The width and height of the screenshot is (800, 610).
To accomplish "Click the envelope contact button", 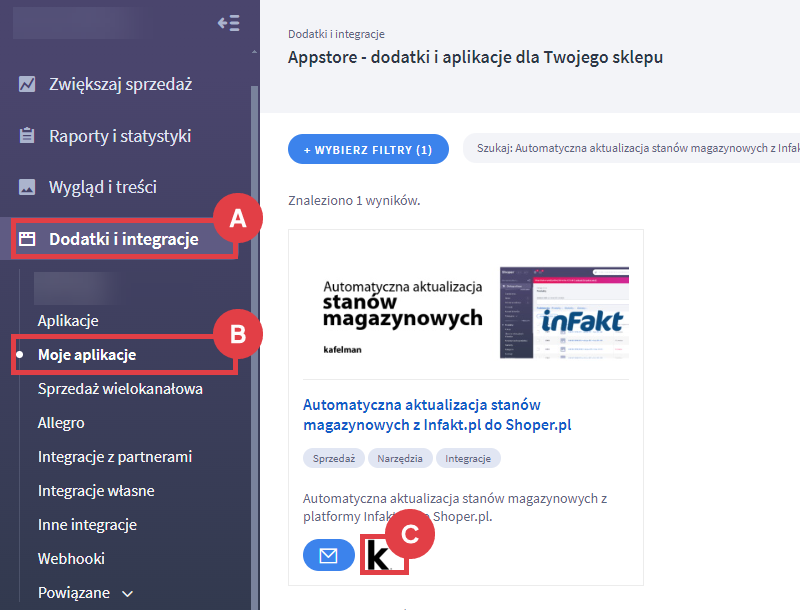I will pyautogui.click(x=328, y=555).
